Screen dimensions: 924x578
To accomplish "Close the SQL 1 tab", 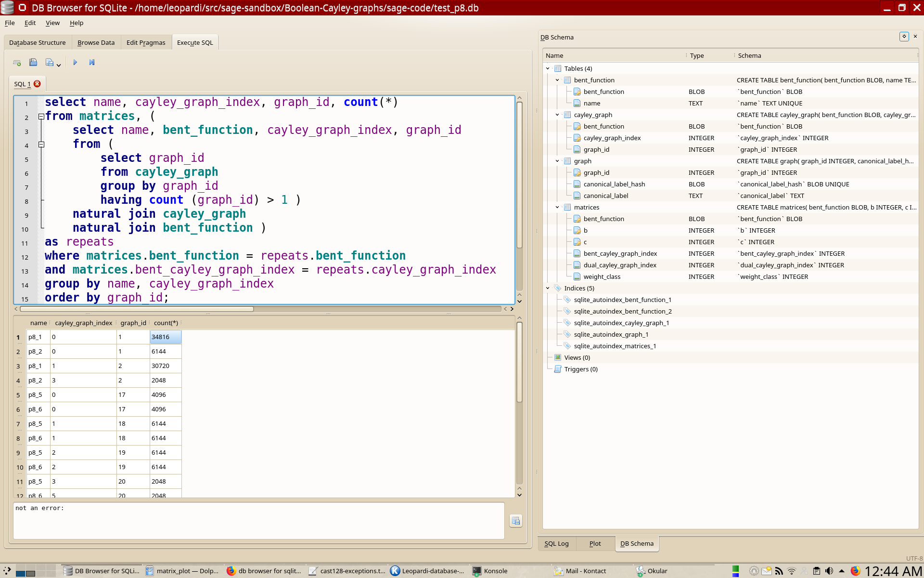I will (x=37, y=84).
